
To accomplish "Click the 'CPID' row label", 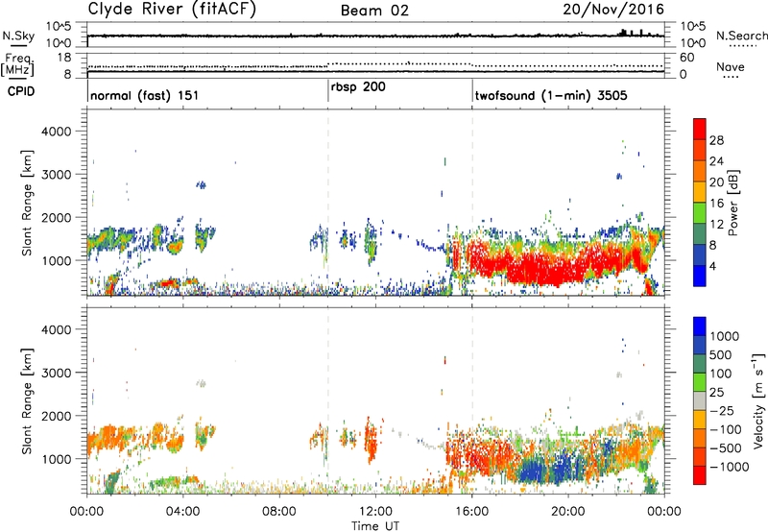I will 21,91.
